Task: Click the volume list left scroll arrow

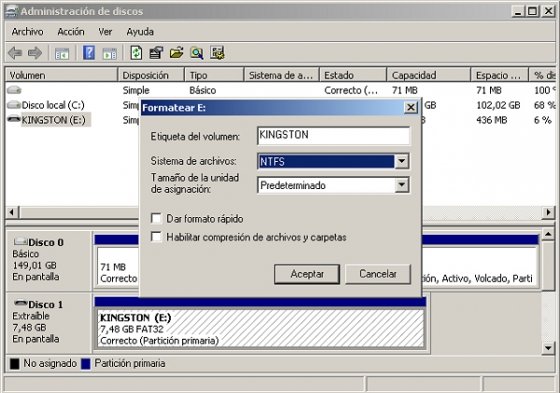Action: [12, 212]
